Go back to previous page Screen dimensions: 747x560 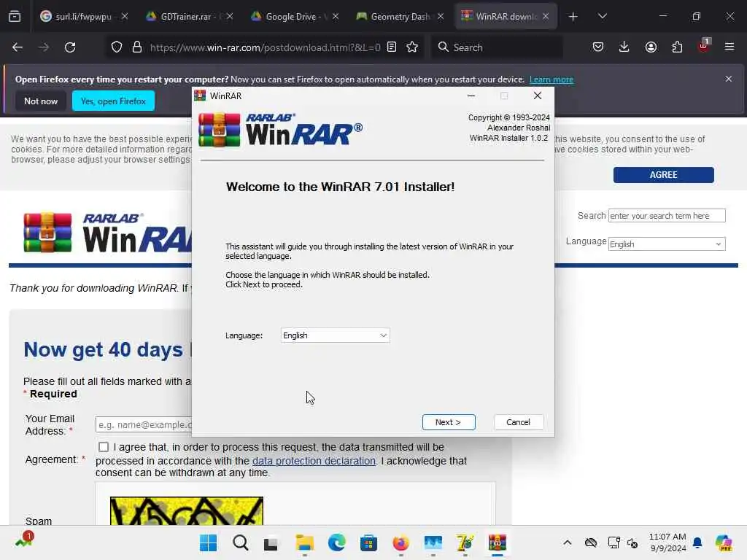(18, 47)
